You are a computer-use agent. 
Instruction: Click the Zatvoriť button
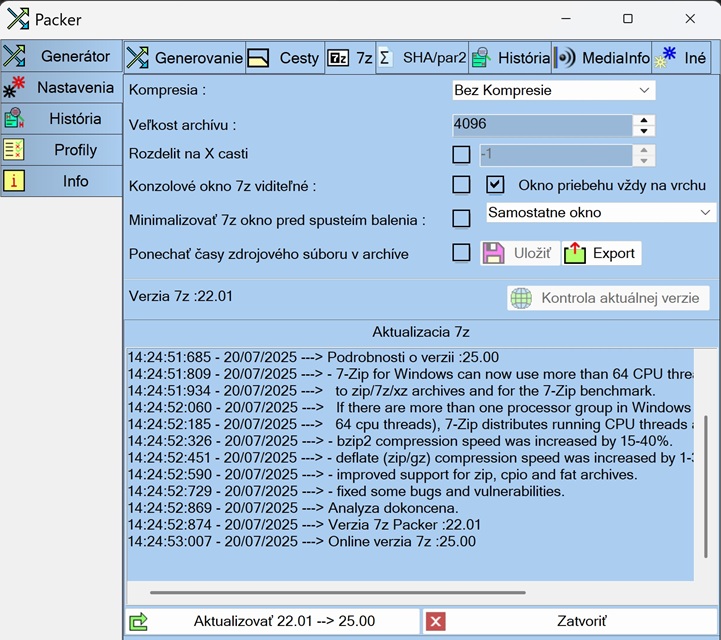click(x=571, y=622)
